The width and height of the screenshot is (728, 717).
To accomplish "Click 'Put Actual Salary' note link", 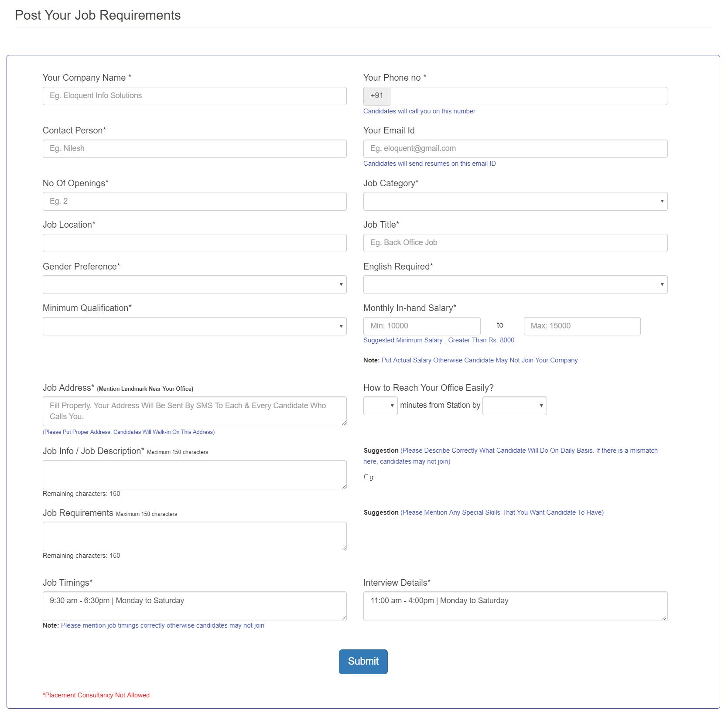I will click(480, 360).
